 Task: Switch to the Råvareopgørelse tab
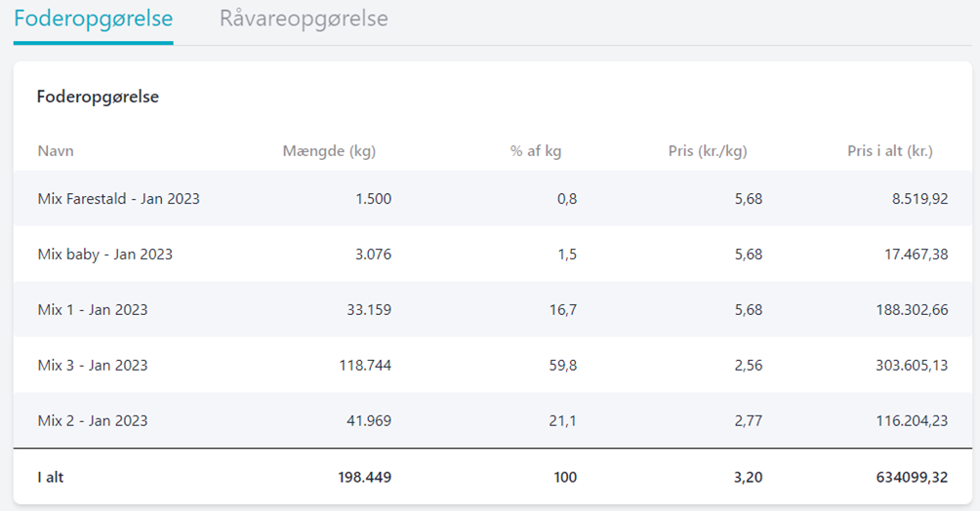tap(304, 19)
